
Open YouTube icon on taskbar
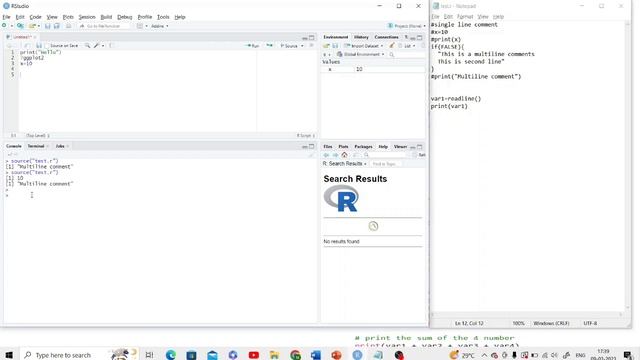(254, 355)
